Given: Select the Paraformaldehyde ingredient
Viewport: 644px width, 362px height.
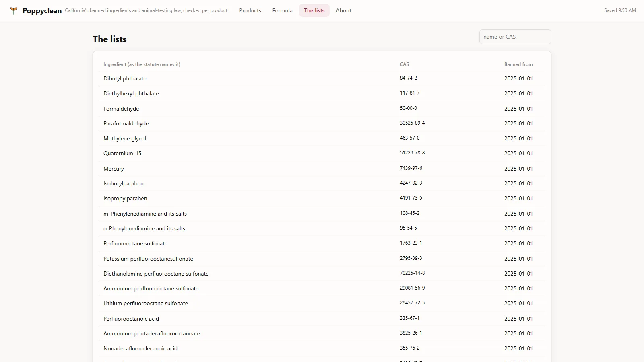Looking at the screenshot, I should tap(126, 123).
